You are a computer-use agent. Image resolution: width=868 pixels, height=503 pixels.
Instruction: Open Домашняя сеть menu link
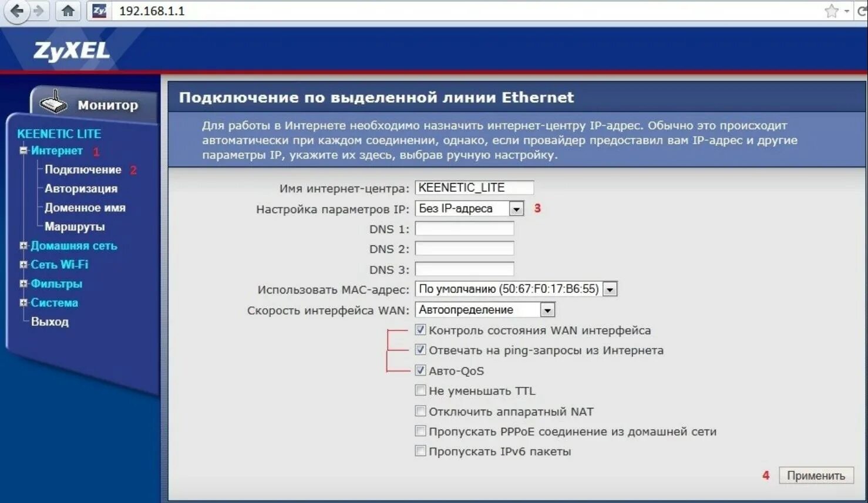[74, 246]
